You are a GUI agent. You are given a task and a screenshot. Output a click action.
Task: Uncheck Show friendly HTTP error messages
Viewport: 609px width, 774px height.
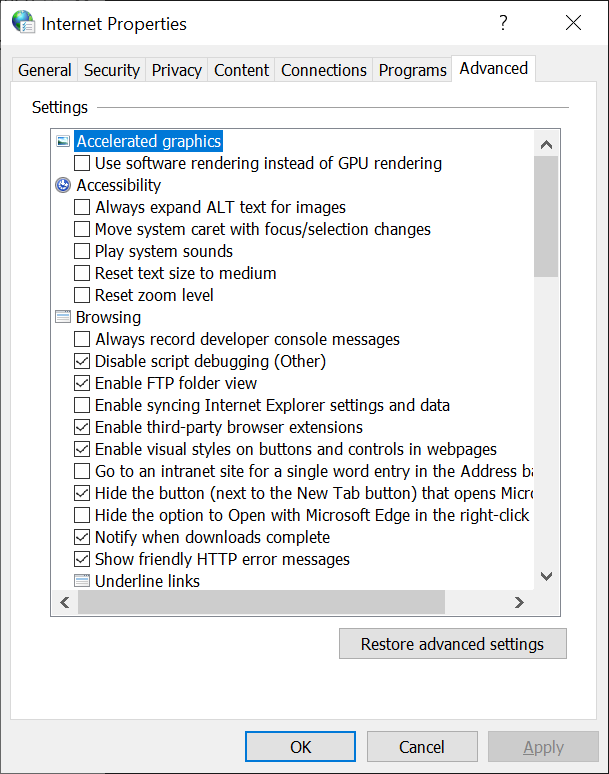pos(82,559)
